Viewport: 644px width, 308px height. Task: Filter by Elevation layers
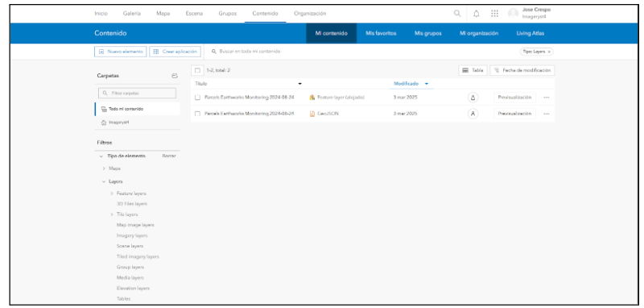(133, 289)
